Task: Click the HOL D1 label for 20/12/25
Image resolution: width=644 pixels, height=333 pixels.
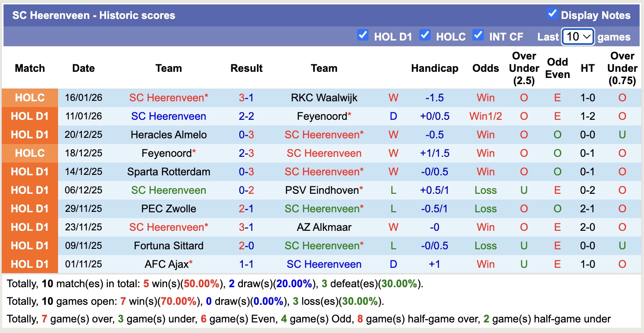Action: coord(29,135)
